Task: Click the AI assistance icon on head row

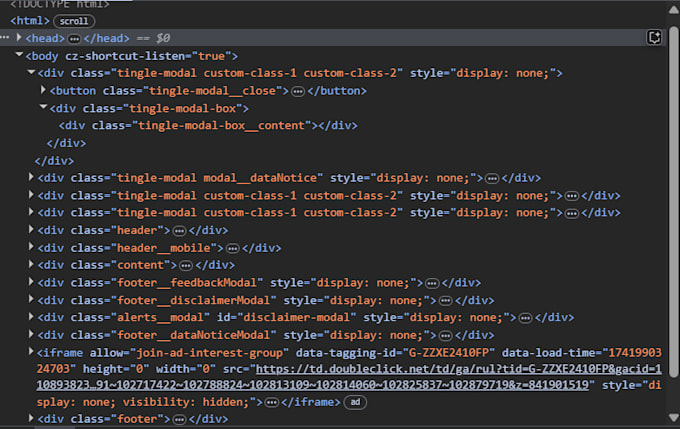Action: coord(654,38)
